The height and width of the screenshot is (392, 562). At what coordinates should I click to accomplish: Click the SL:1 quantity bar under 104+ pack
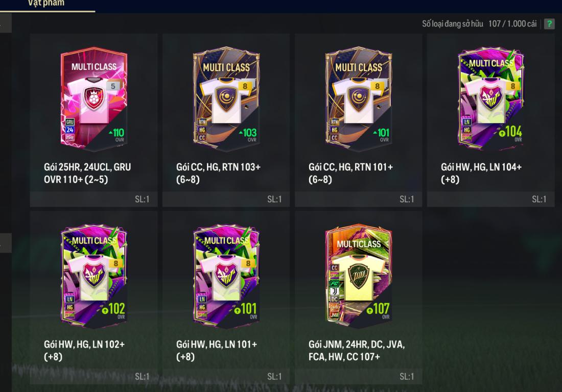click(x=490, y=199)
